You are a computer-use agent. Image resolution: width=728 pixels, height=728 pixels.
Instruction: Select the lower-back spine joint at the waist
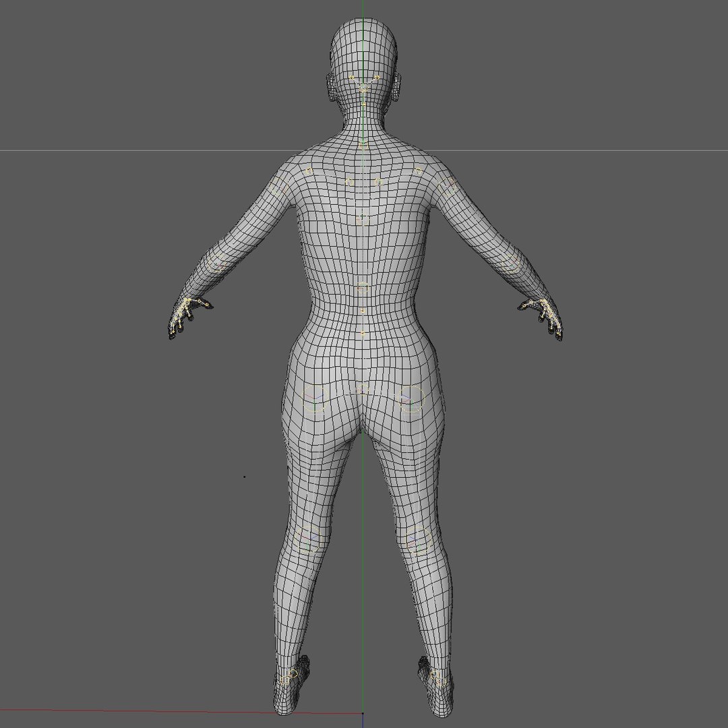point(363,286)
